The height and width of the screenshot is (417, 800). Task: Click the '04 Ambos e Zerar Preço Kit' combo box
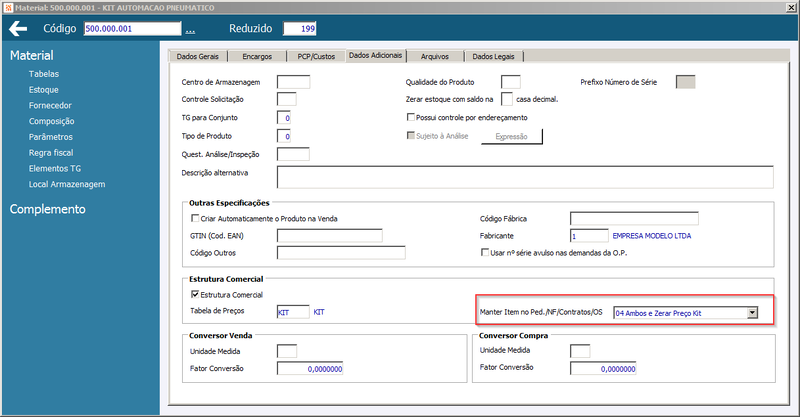click(686, 313)
